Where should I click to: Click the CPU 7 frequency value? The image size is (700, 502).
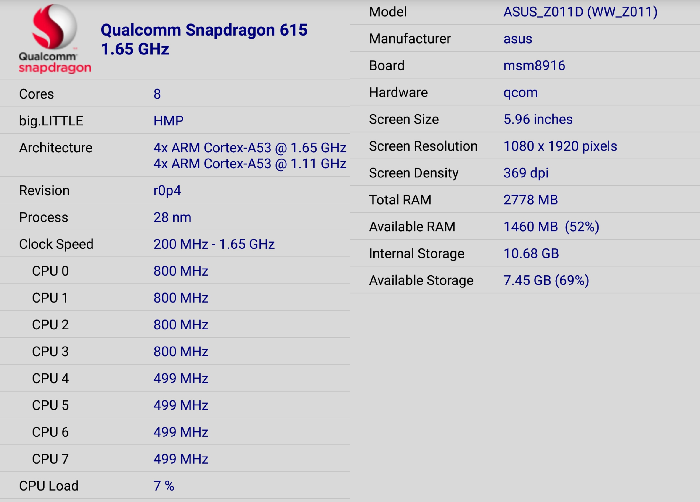point(181,459)
